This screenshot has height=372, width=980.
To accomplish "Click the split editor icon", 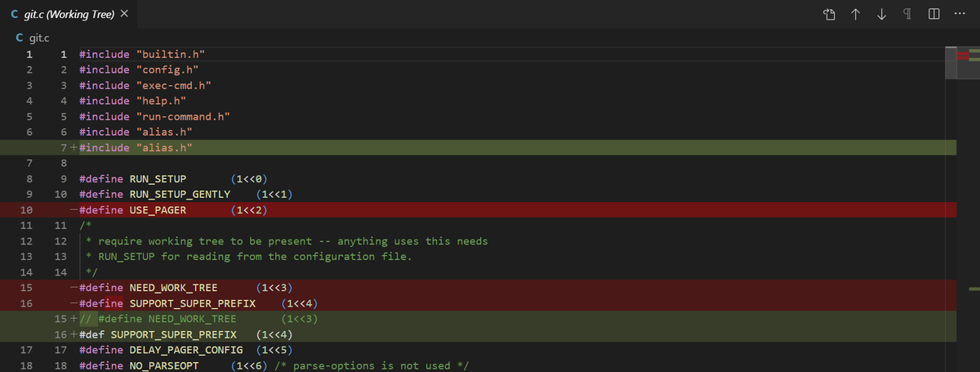I will [933, 14].
